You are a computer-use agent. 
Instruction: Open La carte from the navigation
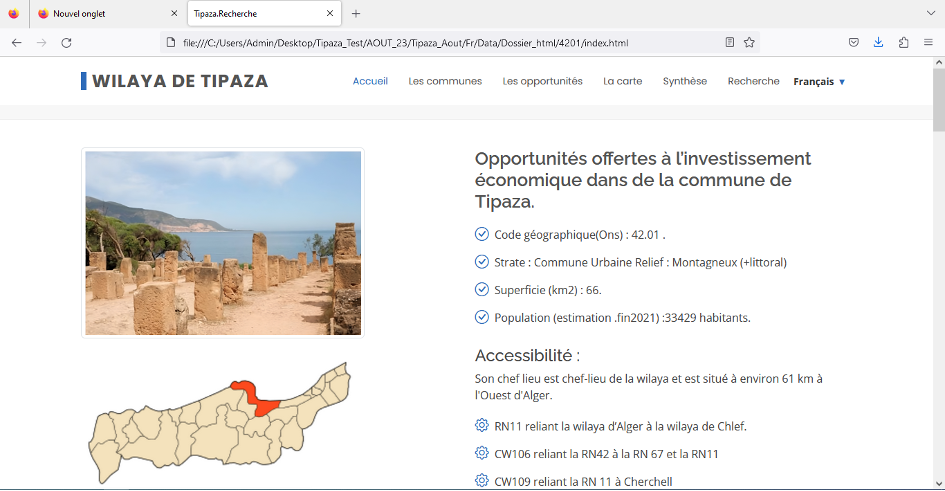[x=622, y=81]
